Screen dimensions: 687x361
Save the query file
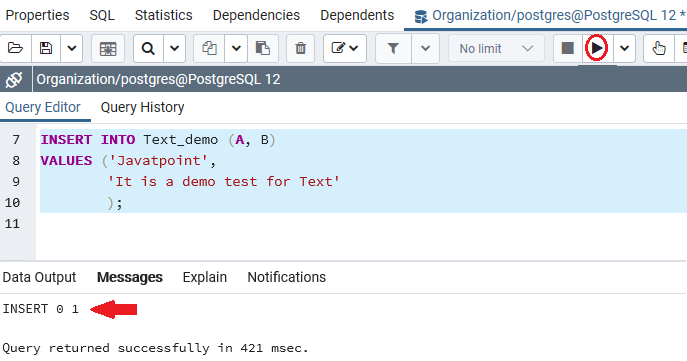coord(46,48)
